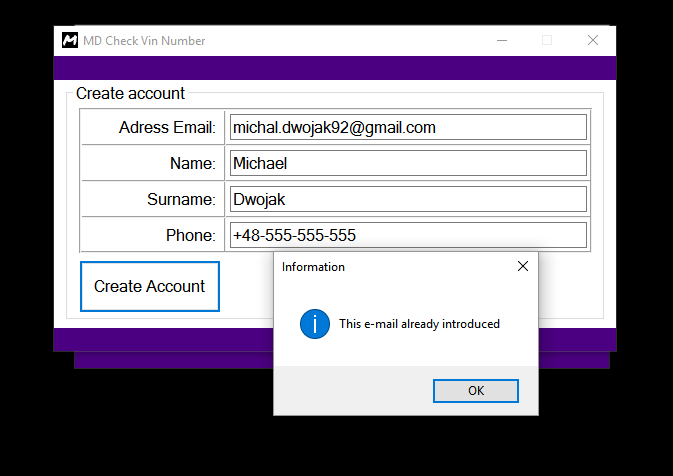Click the 'Name:' label
Screen dimensions: 673x476
[x=193, y=164]
